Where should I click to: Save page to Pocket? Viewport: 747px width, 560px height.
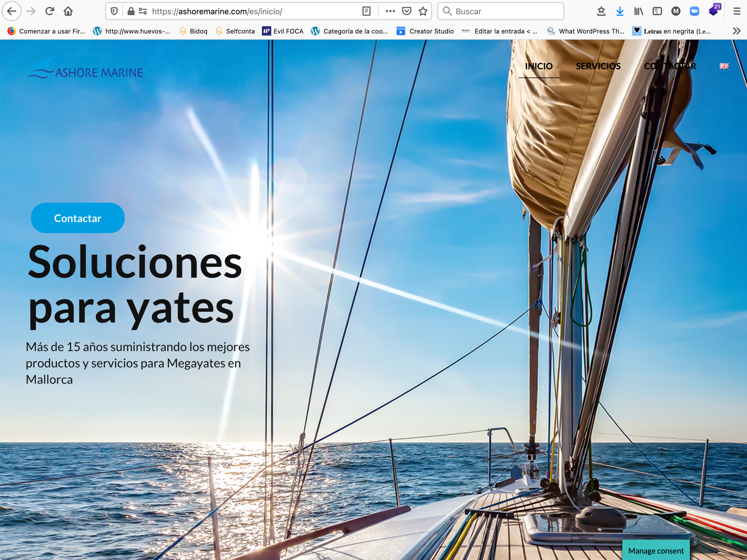(x=407, y=11)
